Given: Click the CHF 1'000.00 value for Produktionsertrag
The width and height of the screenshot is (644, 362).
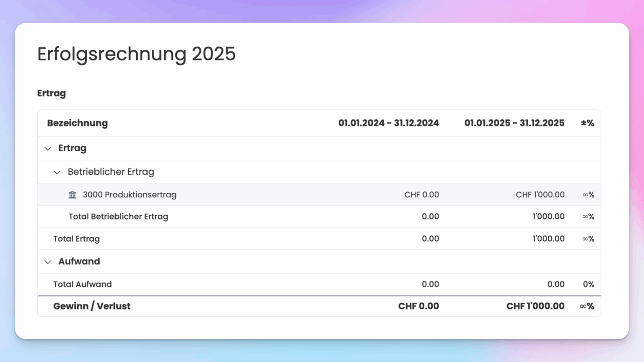Looking at the screenshot, I should [540, 194].
